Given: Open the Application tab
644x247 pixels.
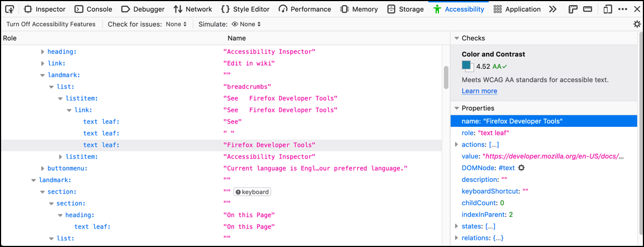Looking at the screenshot, I should point(517,9).
